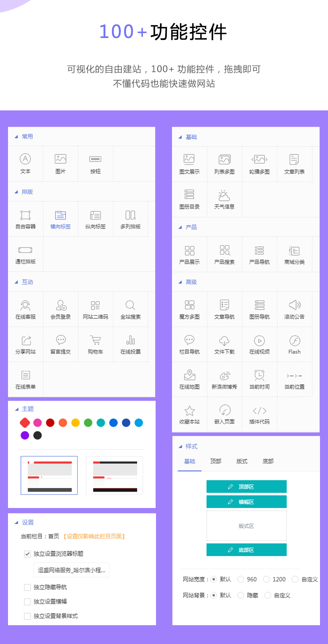Switch to the 顶部 style tab
The image size is (328, 644).
tap(216, 461)
